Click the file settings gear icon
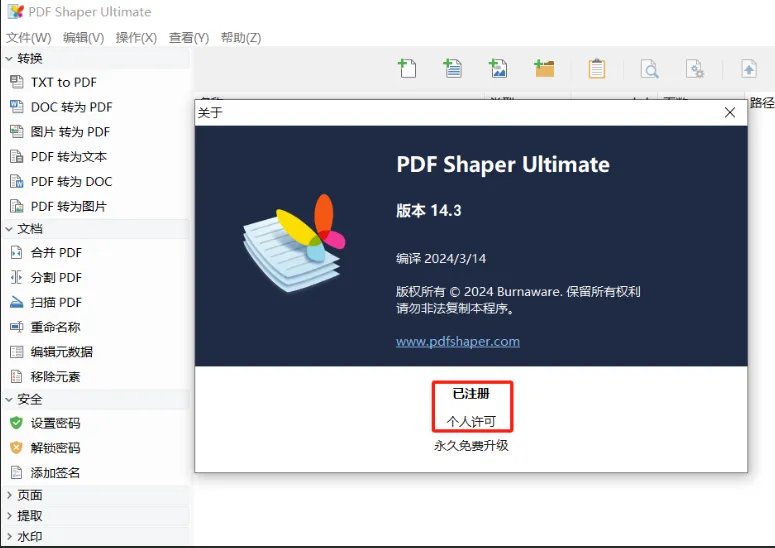This screenshot has width=775, height=548. (x=694, y=69)
